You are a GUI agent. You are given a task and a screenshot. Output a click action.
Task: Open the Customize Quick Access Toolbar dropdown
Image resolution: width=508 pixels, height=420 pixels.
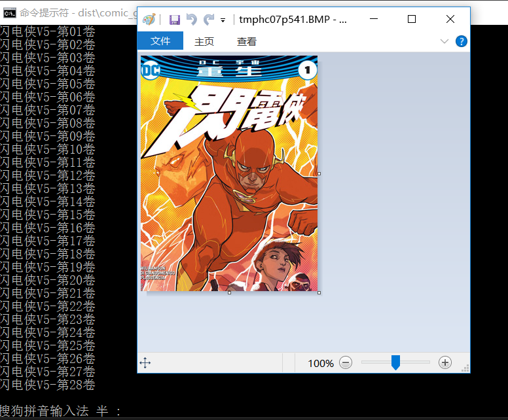223,20
